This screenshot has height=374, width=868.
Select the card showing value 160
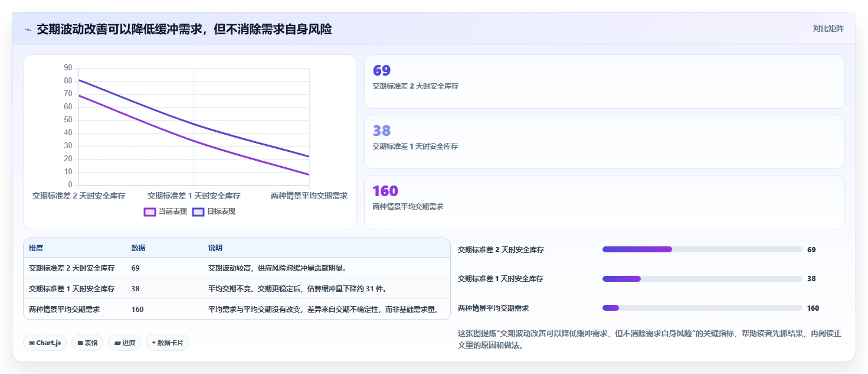pyautogui.click(x=604, y=201)
